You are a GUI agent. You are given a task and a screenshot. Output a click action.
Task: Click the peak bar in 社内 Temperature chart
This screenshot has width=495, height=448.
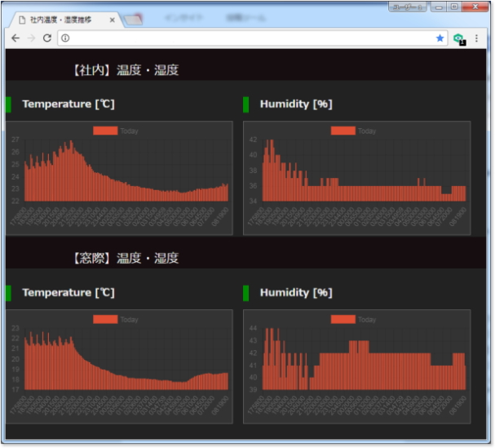tap(71, 171)
